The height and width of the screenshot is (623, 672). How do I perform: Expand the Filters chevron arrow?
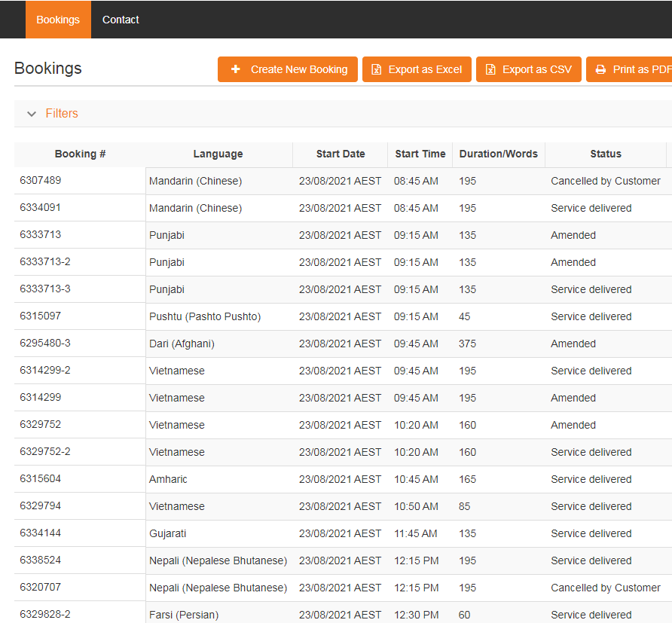32,114
